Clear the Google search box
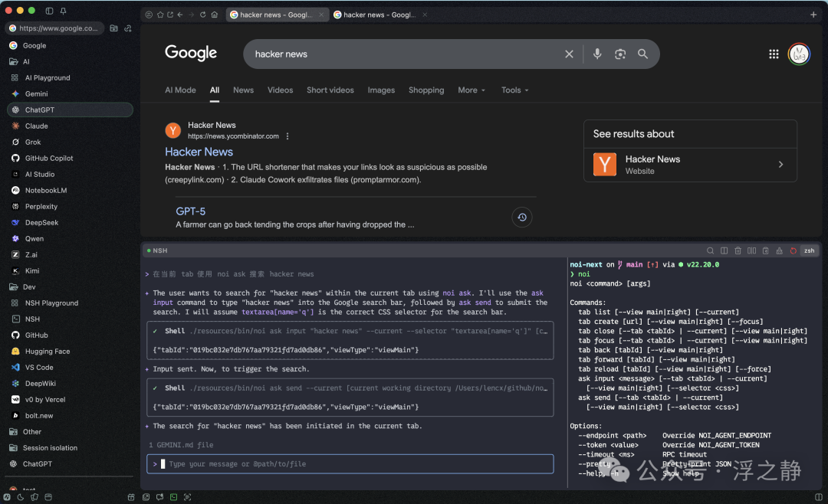The image size is (828, 504). (x=569, y=54)
